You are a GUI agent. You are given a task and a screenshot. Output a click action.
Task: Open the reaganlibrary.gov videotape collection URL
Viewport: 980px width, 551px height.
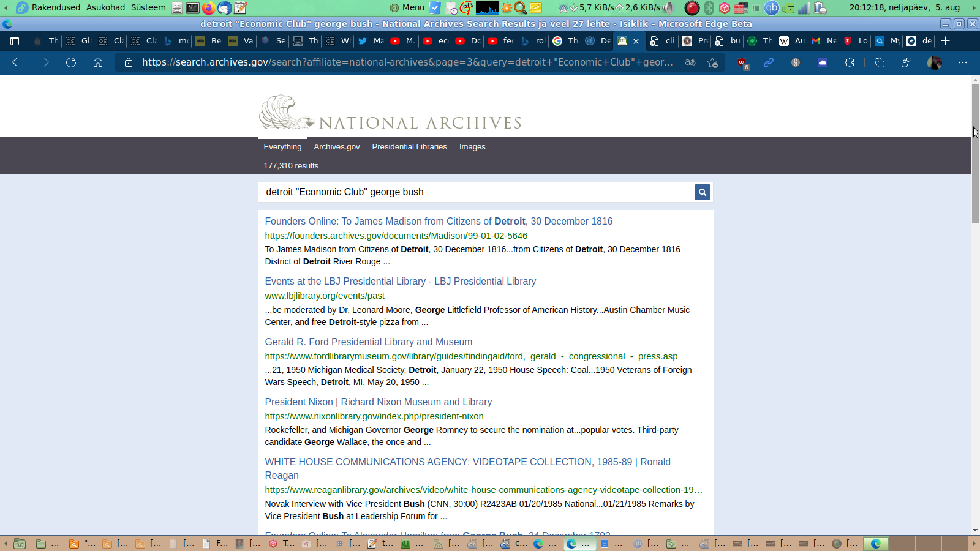(483, 490)
